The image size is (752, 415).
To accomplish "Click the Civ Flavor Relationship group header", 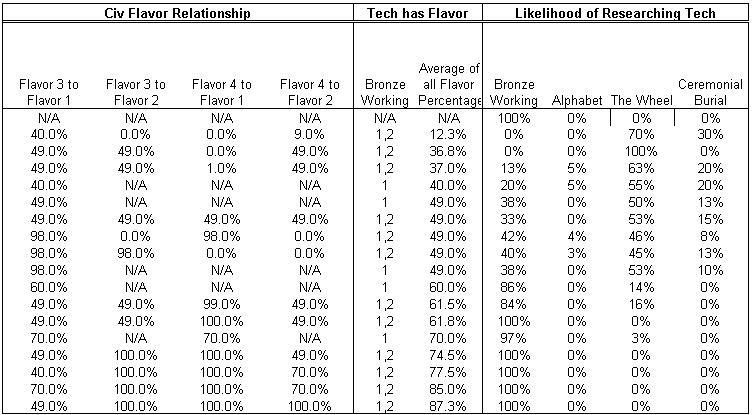I will click(x=178, y=13).
